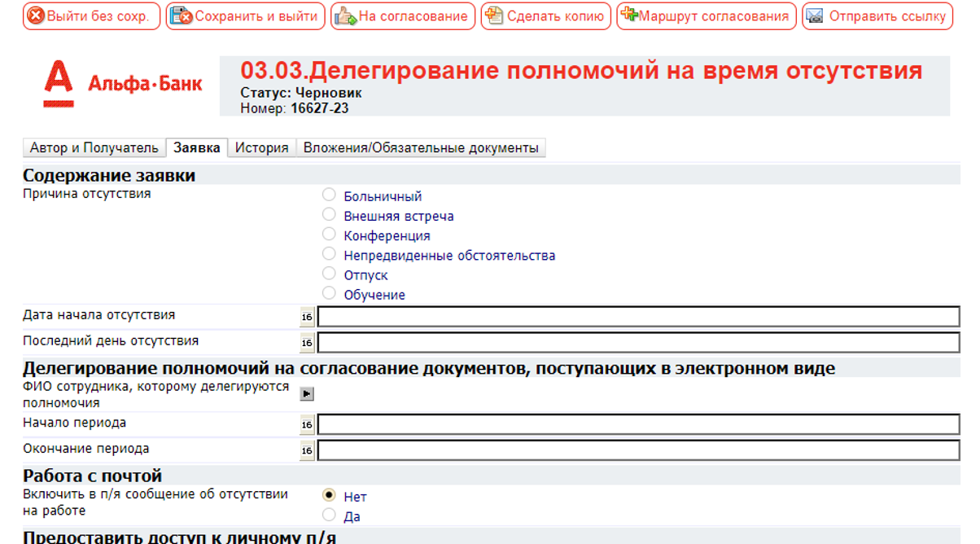The height and width of the screenshot is (544, 980).
Task: Switch to Автор и Получатель tab
Action: click(x=94, y=148)
